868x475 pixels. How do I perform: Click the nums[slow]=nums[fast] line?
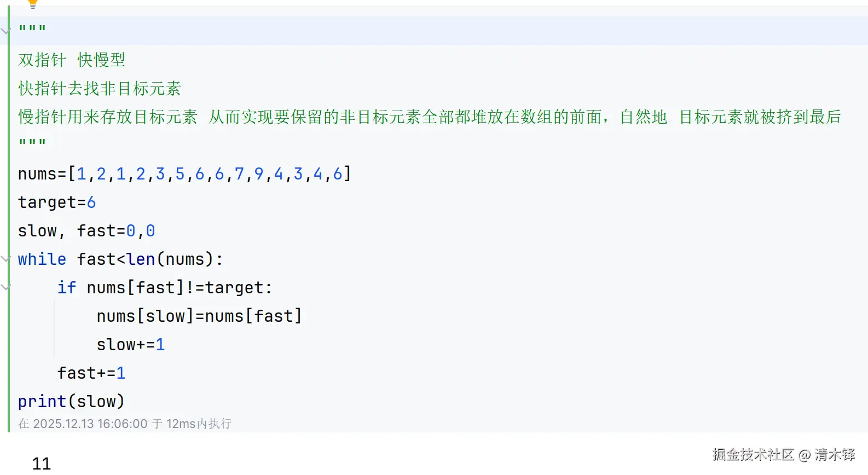click(x=199, y=316)
